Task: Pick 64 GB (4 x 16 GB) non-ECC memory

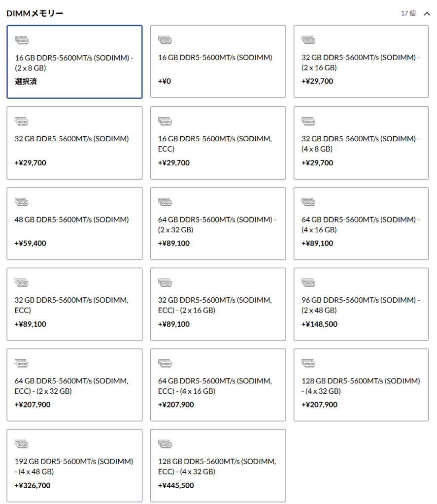Action: pos(361,223)
